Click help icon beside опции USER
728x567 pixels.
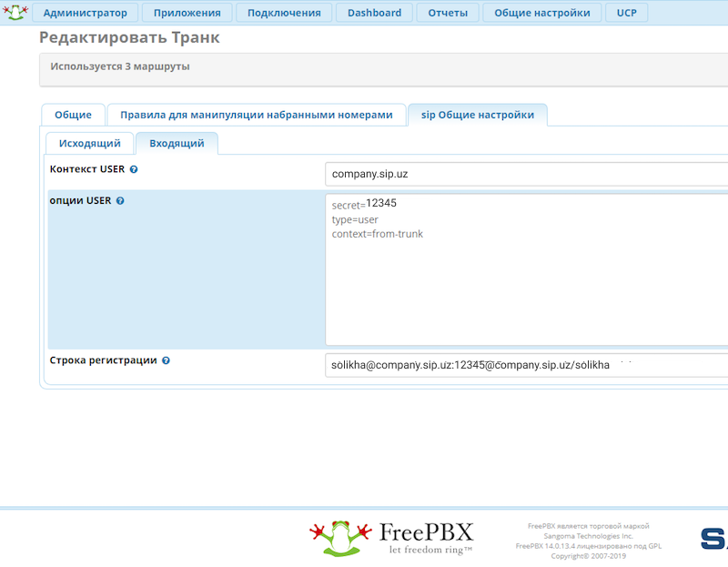pyautogui.click(x=120, y=201)
